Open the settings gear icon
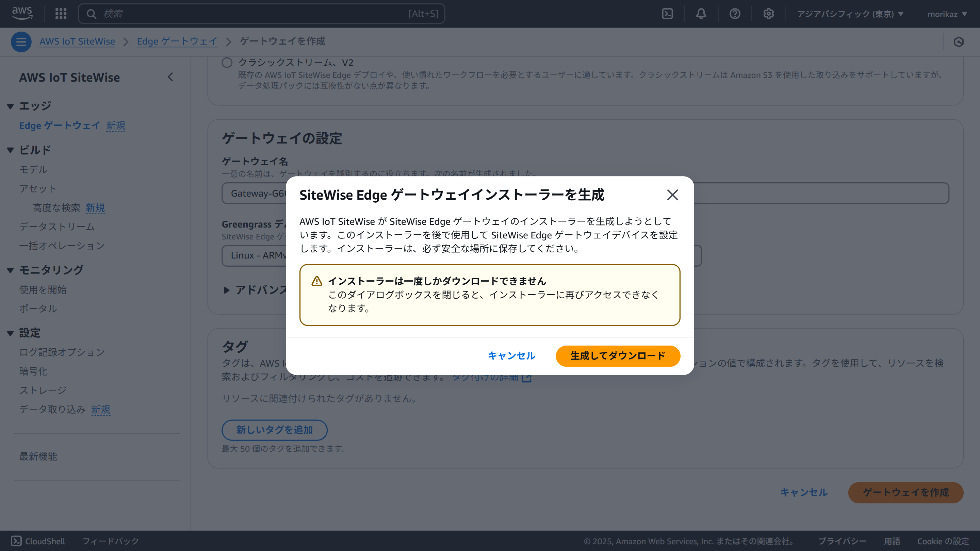Screen dimensions: 980x551 (768, 14)
